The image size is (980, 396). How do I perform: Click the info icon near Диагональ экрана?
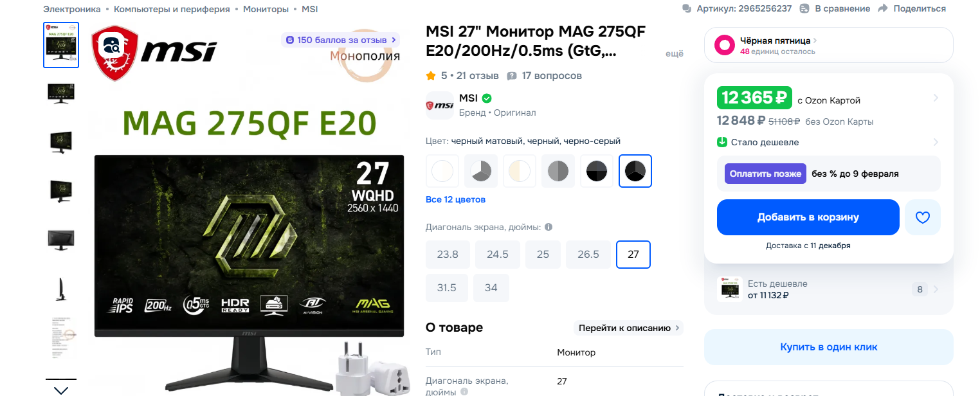(x=549, y=227)
